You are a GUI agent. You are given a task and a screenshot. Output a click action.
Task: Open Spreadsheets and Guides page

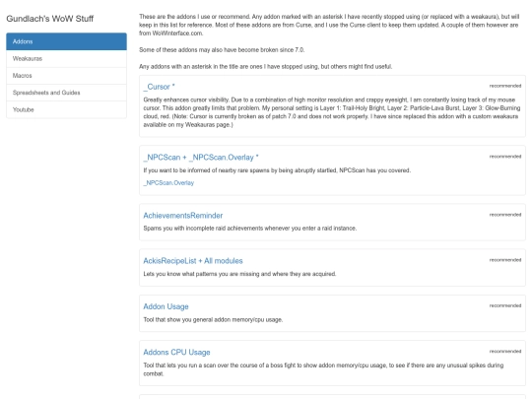coord(67,93)
